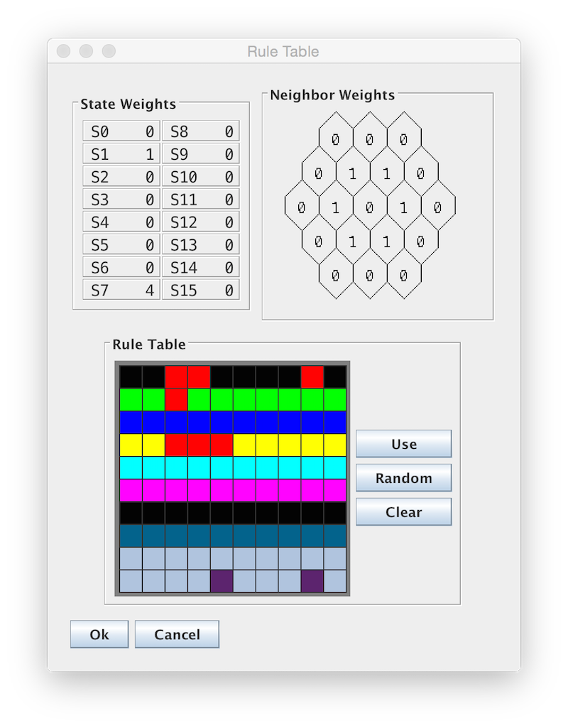Image resolution: width=568 pixels, height=728 pixels.
Task: Clear the rule table
Action: coord(403,511)
